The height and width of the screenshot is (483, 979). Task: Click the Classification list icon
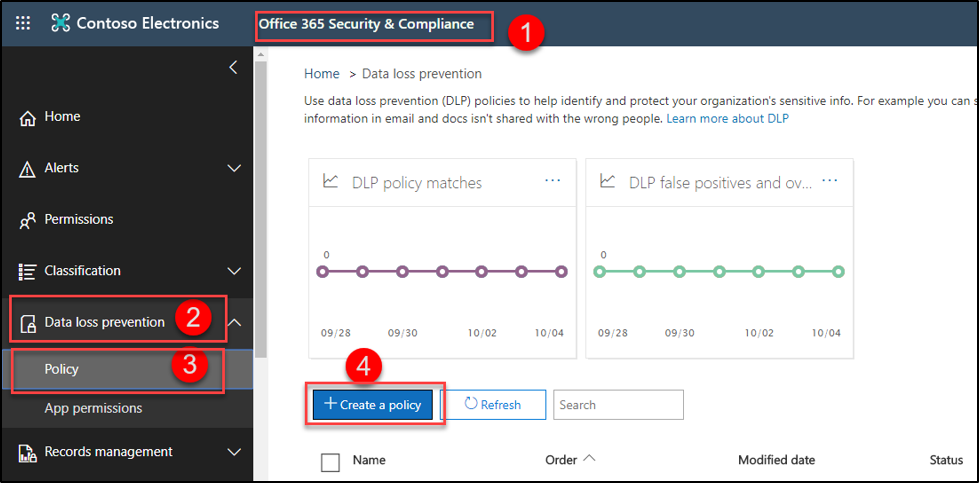(x=28, y=271)
